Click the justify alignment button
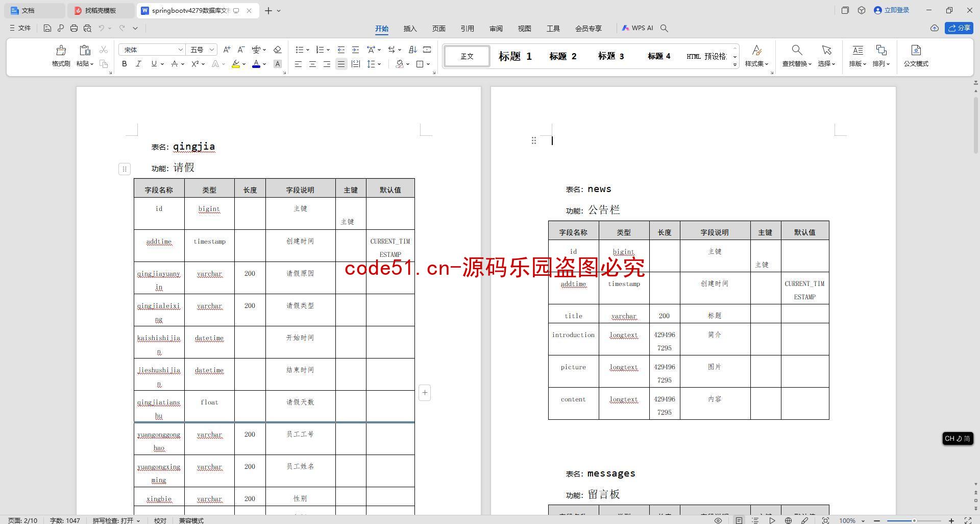This screenshot has width=980, height=524. [341, 64]
